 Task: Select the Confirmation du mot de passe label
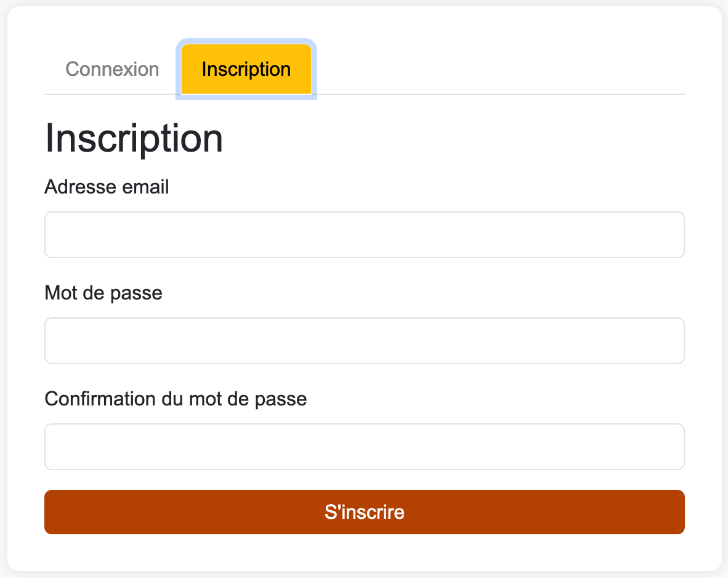(176, 399)
